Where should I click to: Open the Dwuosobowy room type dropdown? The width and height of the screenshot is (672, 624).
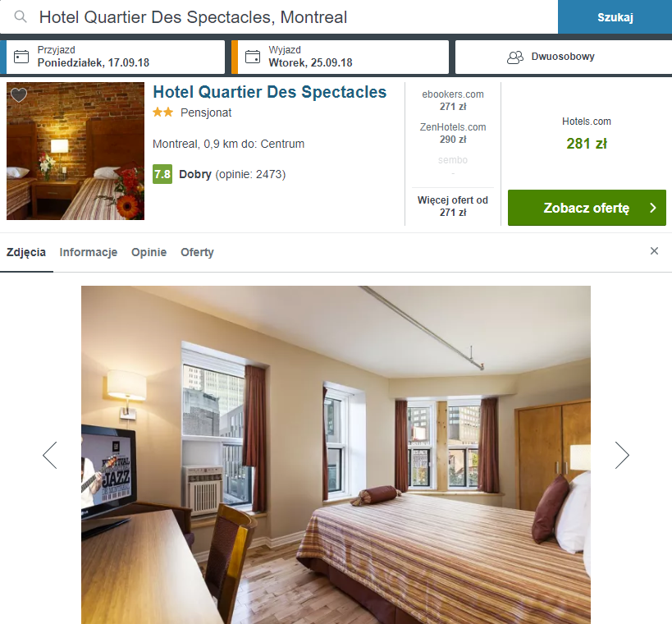[564, 57]
